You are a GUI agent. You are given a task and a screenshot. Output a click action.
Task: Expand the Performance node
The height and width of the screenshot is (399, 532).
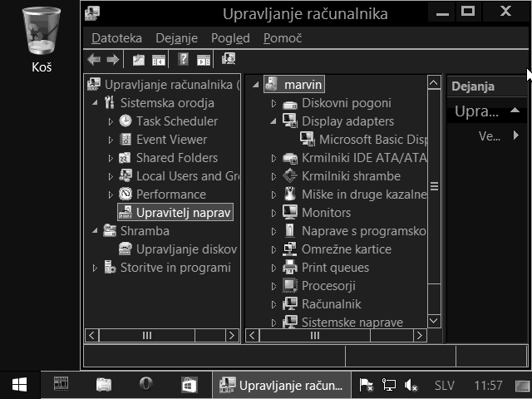point(111,195)
